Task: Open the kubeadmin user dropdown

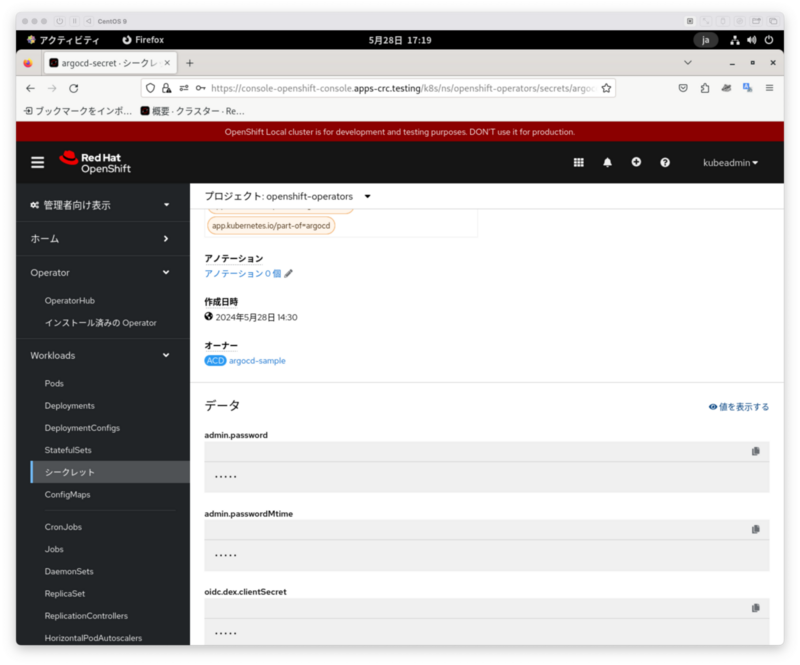Action: pos(730,163)
